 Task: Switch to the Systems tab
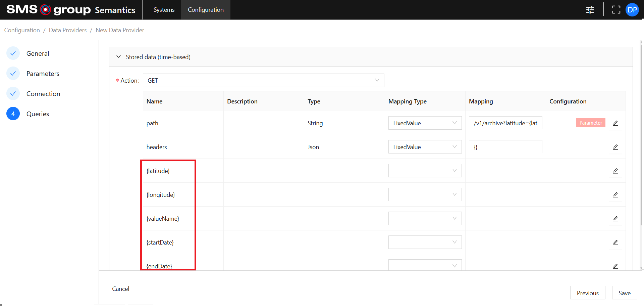coord(164,10)
